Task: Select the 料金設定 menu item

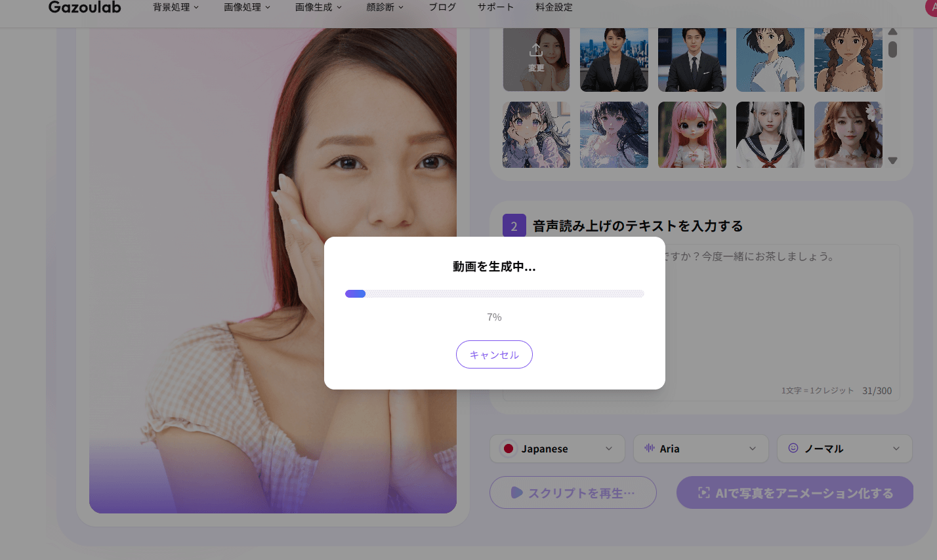Action: click(x=554, y=7)
